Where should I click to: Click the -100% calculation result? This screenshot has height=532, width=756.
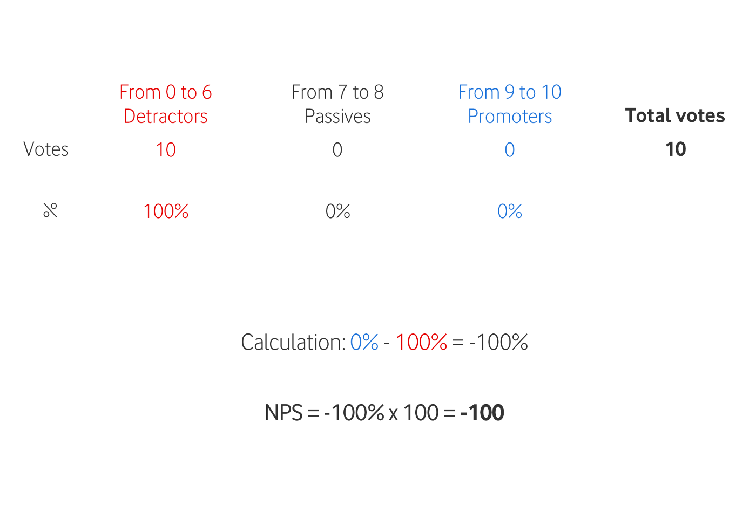pos(498,343)
